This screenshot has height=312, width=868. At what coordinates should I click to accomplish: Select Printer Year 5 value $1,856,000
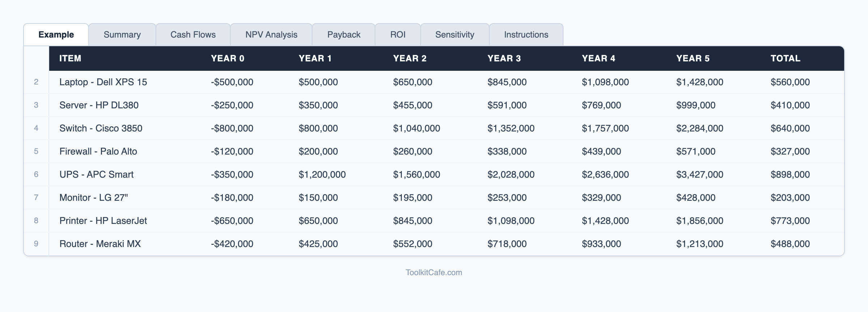699,221
